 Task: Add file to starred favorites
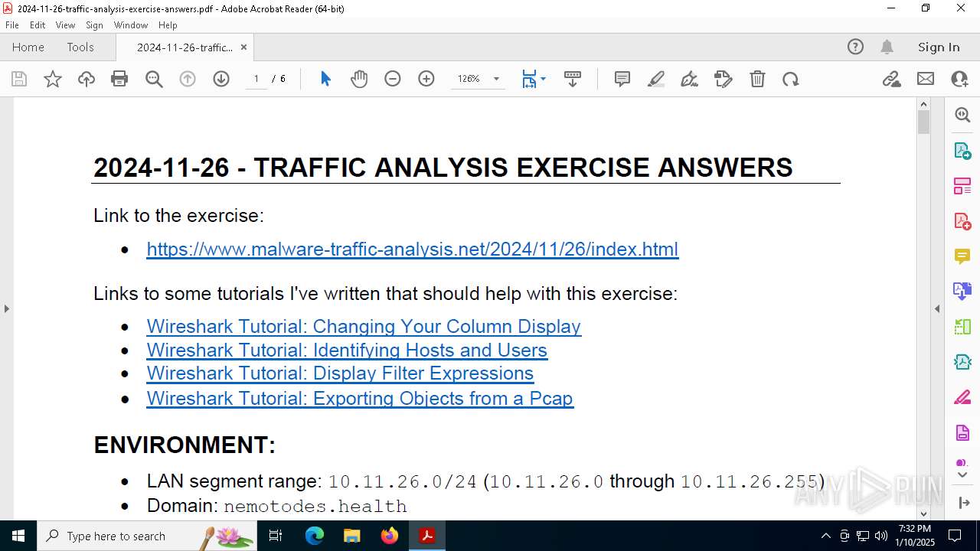53,79
